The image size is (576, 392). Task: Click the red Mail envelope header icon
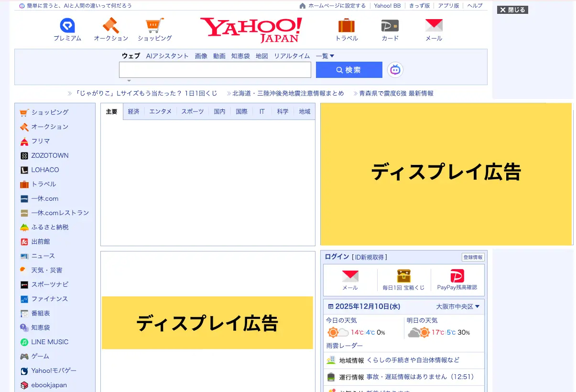pos(434,26)
